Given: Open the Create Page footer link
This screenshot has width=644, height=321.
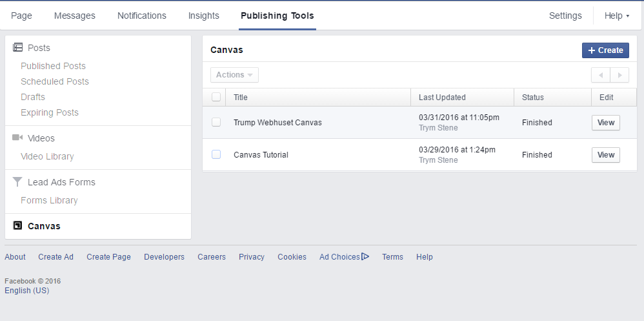Looking at the screenshot, I should [x=108, y=257].
